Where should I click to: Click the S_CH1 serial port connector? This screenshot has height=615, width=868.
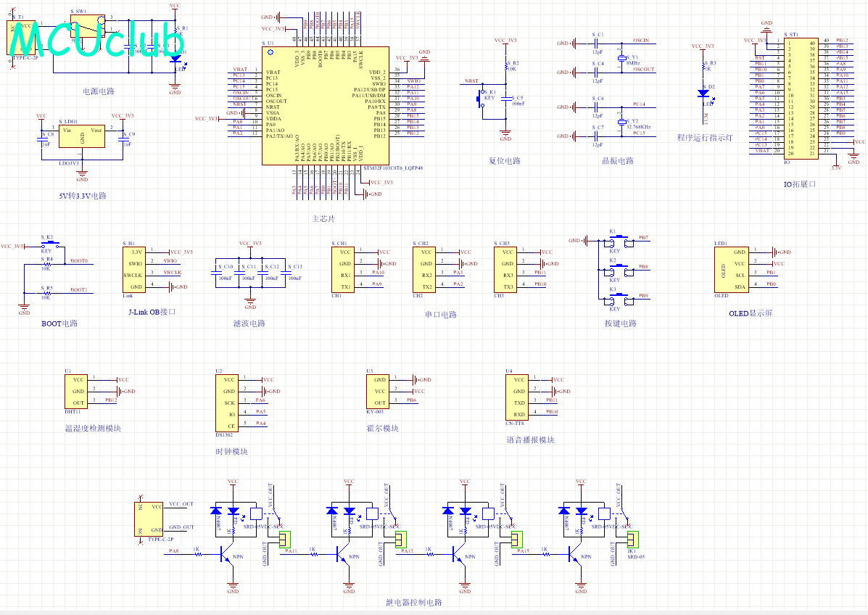(x=343, y=270)
